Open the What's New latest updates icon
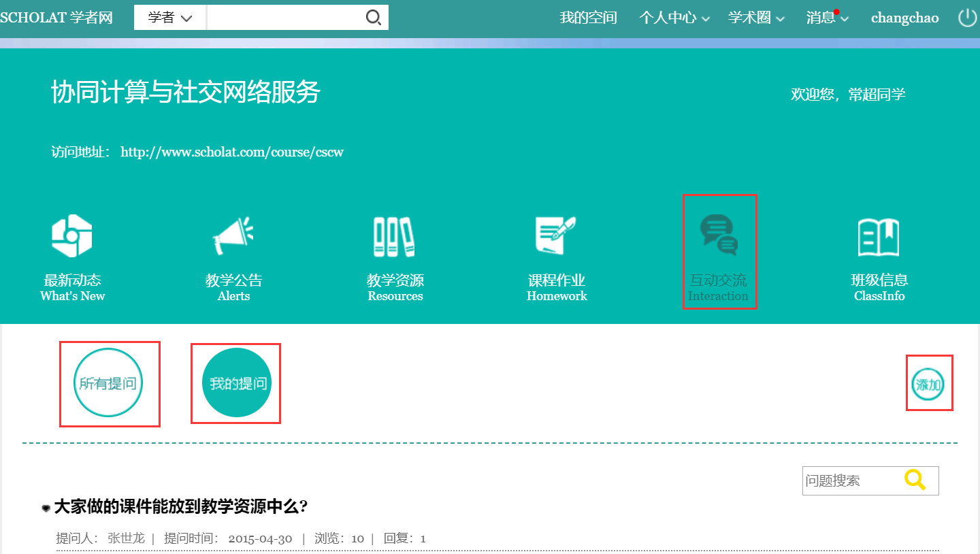This screenshot has height=554, width=980. [72, 236]
